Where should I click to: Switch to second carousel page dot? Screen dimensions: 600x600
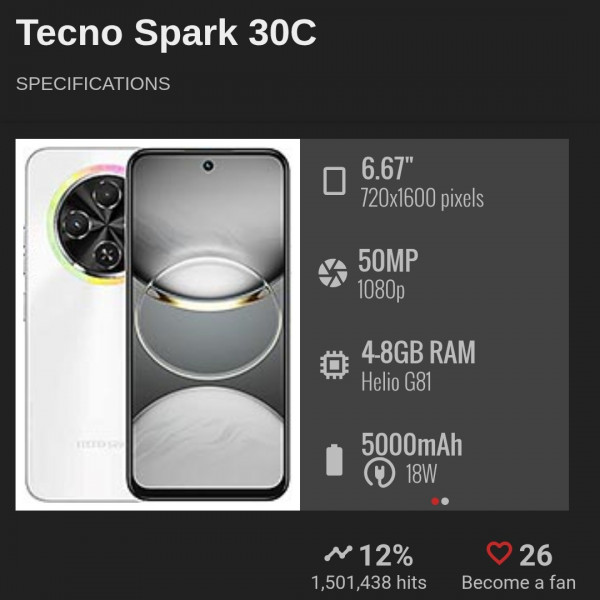[445, 501]
